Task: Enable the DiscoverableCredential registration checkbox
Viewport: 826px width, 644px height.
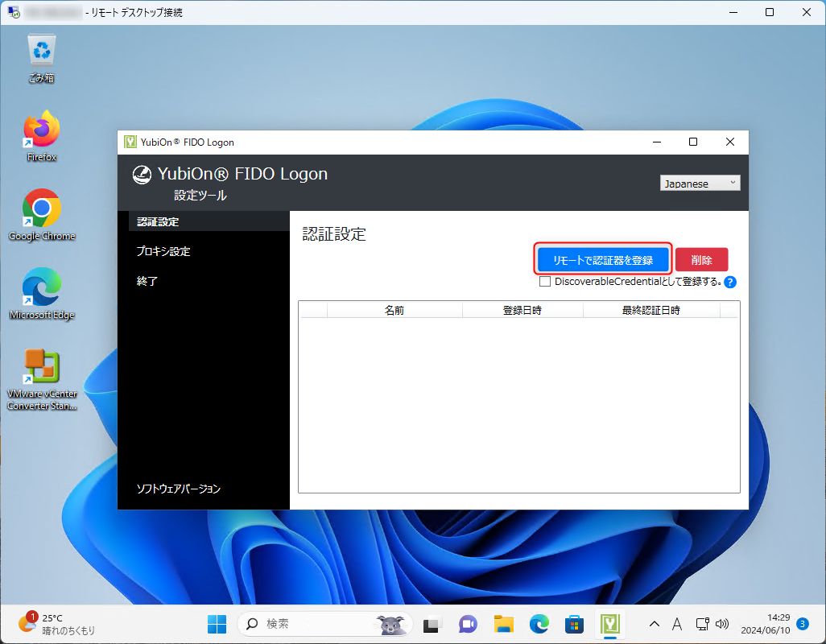Action: (545, 282)
